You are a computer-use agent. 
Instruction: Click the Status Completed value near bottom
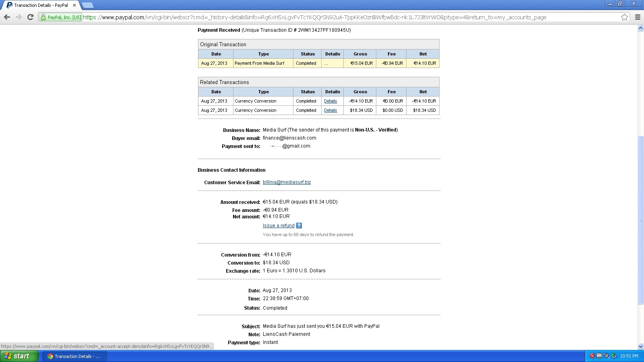(275, 308)
